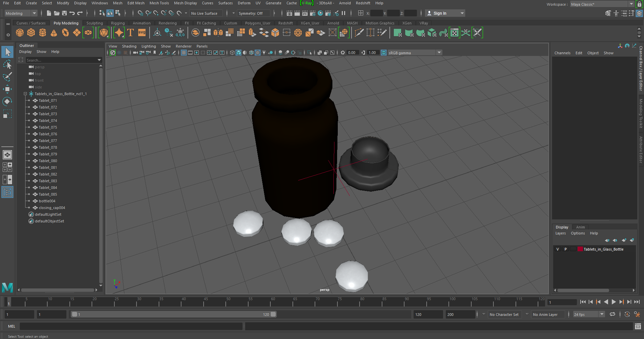Activate the Rotate tool in toolbox

(x=7, y=101)
